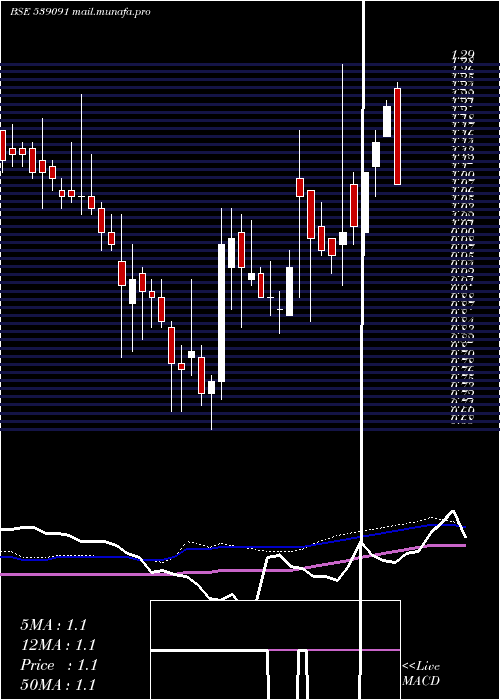The height and width of the screenshot is (700, 500).
Task: Select the last red candle at chart's right end
Action: 397,136
